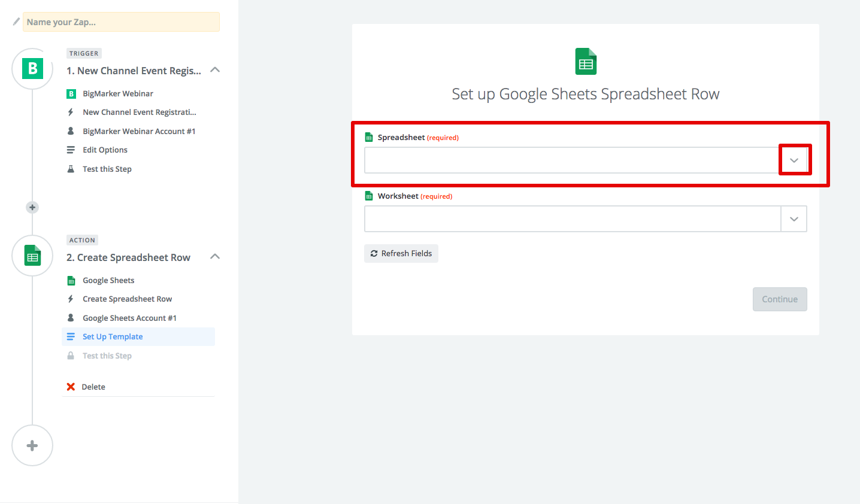Open trigger Edit Options step
This screenshot has height=504, width=860.
click(x=105, y=150)
